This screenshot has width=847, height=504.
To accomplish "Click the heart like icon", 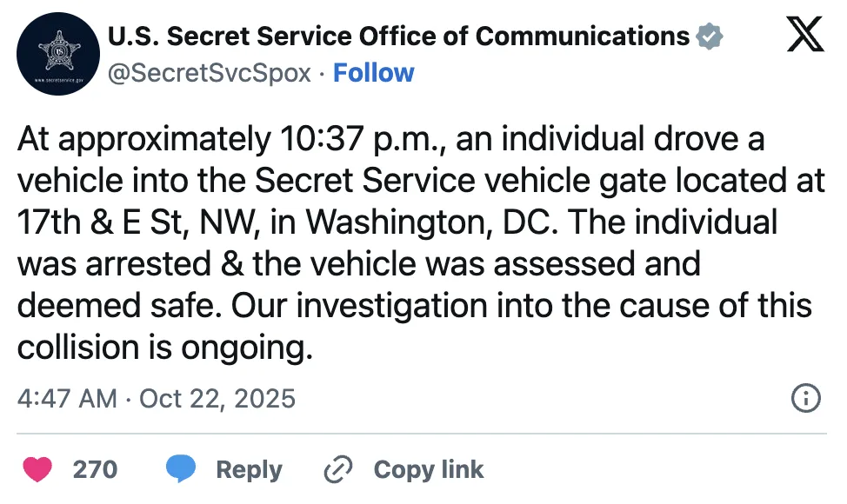I will point(37,470).
